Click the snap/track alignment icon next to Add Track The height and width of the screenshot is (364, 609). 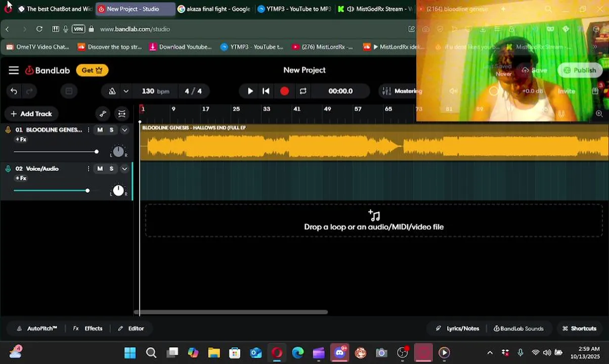click(122, 114)
